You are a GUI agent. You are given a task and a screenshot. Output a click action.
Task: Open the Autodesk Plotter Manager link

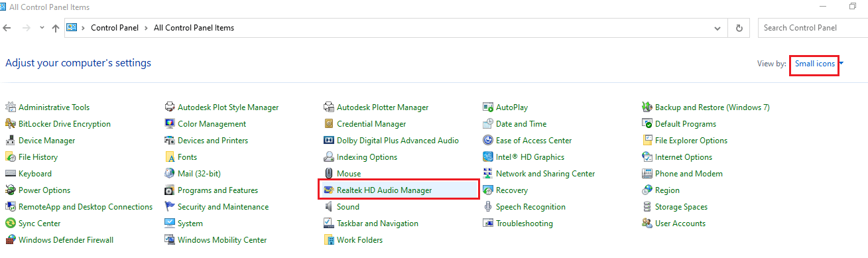pos(383,107)
